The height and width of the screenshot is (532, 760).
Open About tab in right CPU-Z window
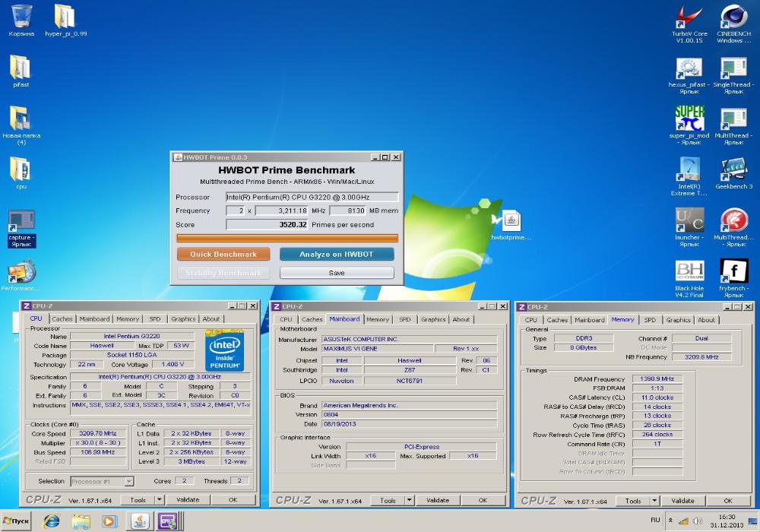[x=706, y=320]
